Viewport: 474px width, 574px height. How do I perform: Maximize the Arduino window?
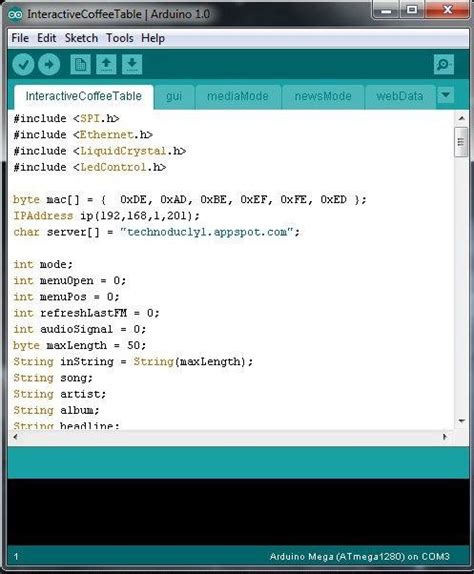point(412,10)
